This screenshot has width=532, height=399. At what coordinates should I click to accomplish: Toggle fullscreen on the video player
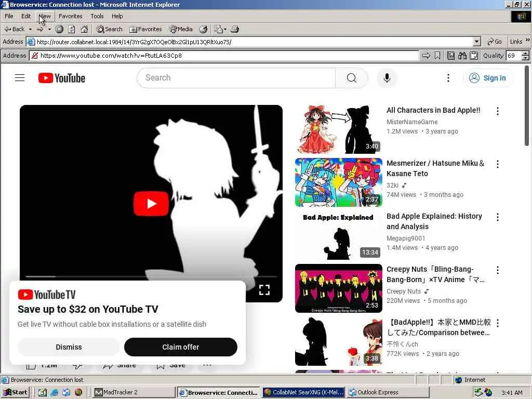click(x=264, y=290)
